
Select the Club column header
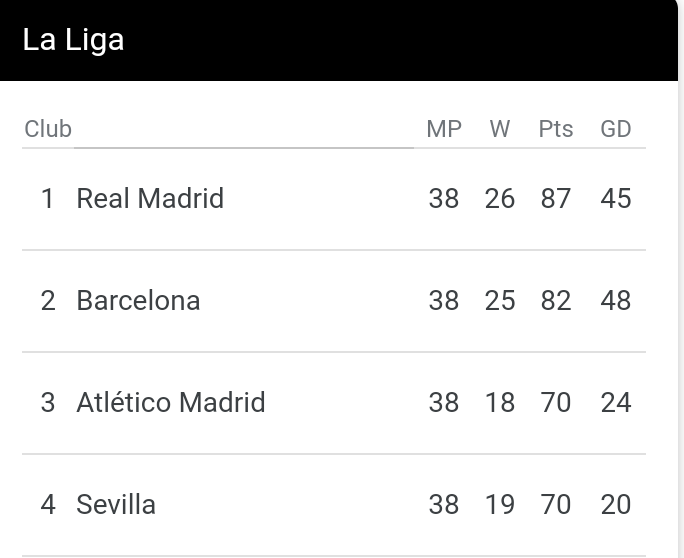[48, 129]
